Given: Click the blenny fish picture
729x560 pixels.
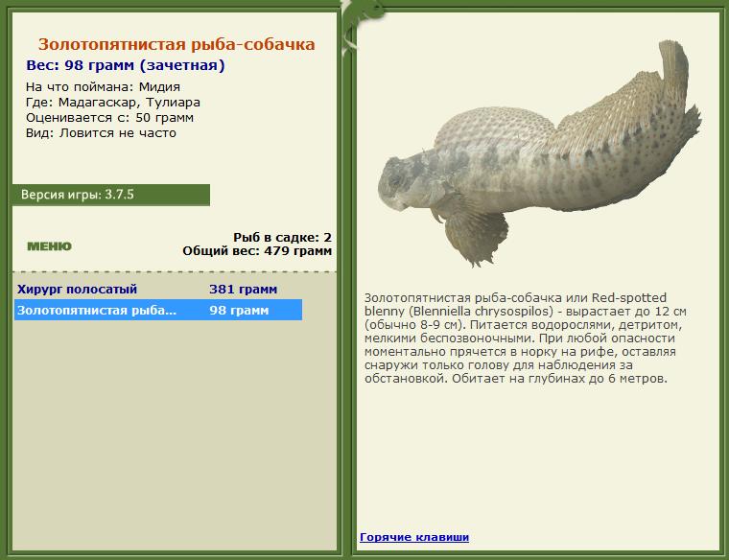Looking at the screenshot, I should point(539,153).
